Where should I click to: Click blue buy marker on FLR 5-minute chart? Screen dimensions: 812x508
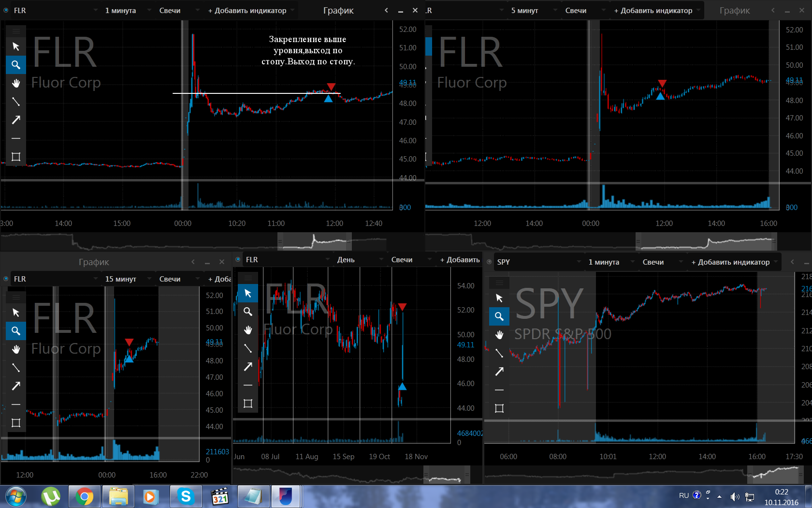[660, 96]
